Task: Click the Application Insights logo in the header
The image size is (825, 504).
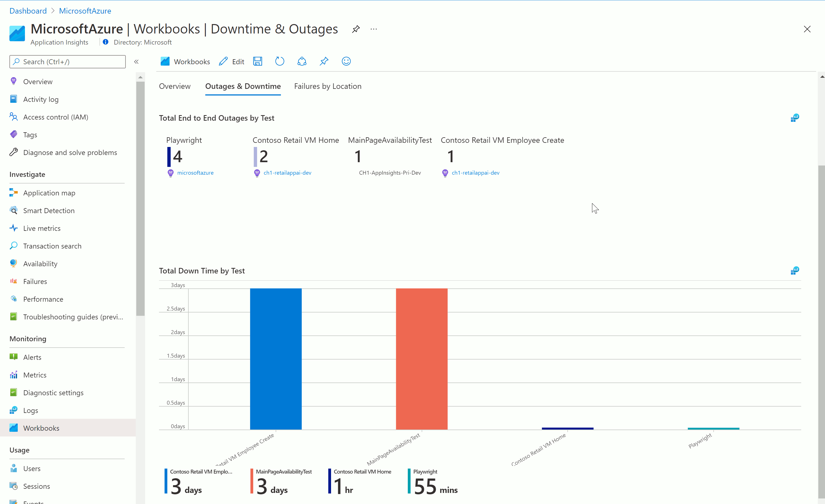Action: 17,33
